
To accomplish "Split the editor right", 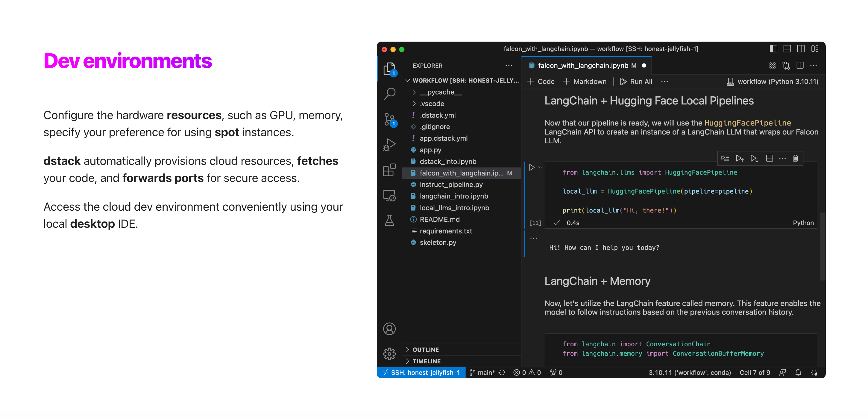I will (x=800, y=65).
